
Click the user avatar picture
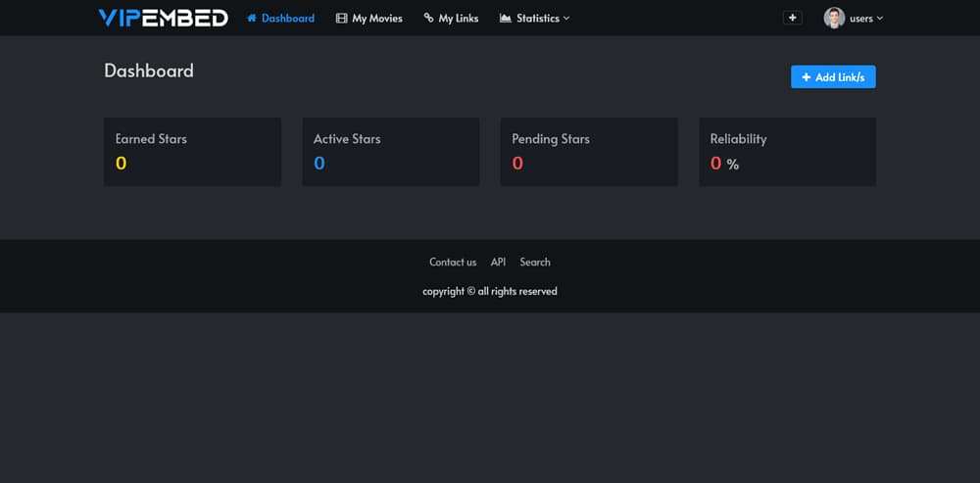tap(834, 18)
